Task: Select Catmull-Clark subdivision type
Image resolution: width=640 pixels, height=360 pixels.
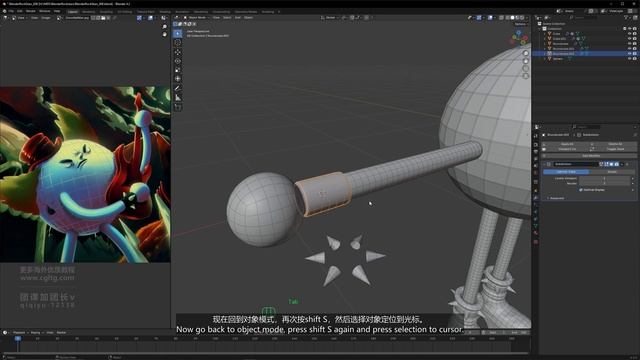Action: pyautogui.click(x=566, y=172)
